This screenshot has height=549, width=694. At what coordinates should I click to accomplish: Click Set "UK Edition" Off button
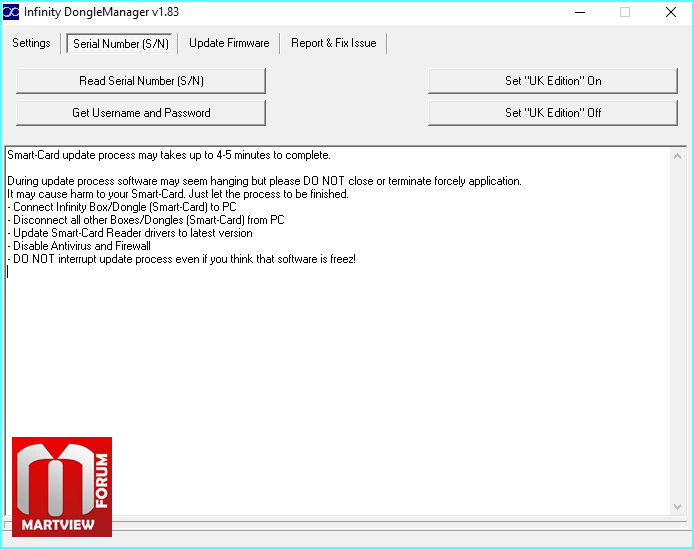point(553,113)
